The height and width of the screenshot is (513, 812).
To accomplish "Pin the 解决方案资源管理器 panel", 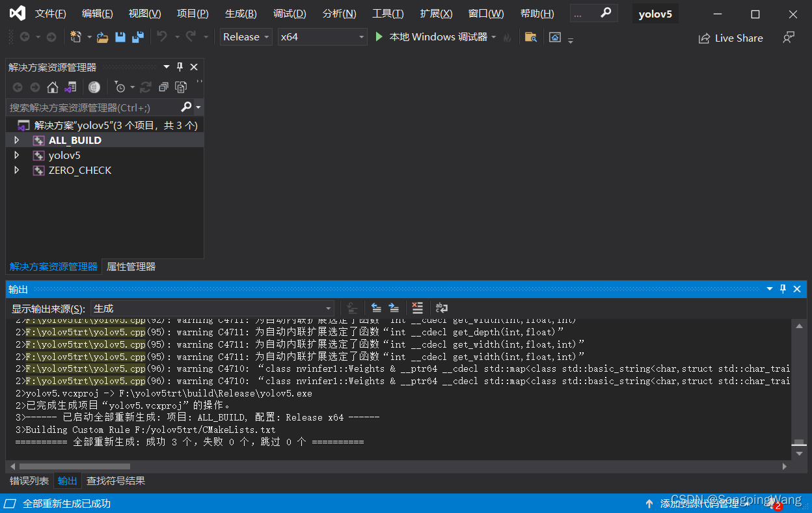I will click(180, 67).
